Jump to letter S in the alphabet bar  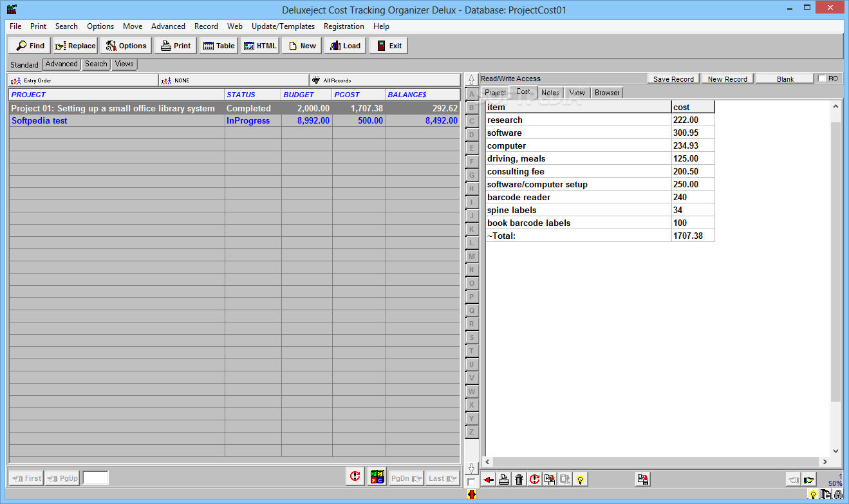pos(472,338)
